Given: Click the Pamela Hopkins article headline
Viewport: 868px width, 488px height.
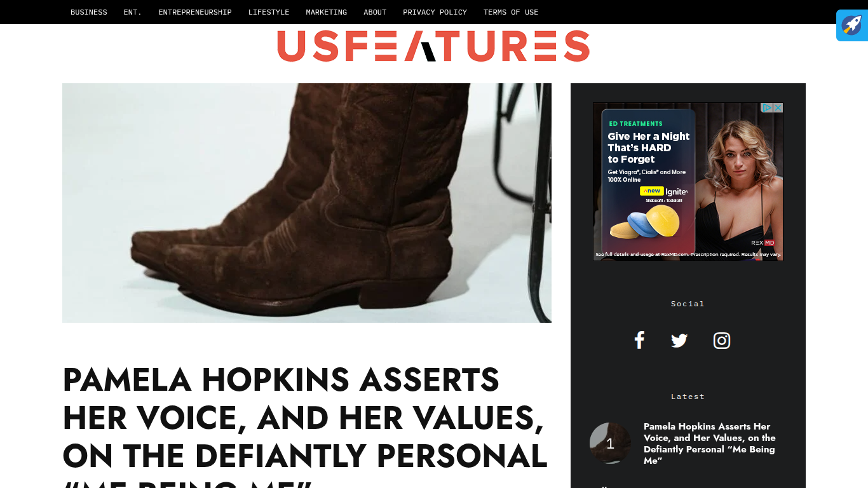Looking at the screenshot, I should (x=305, y=426).
